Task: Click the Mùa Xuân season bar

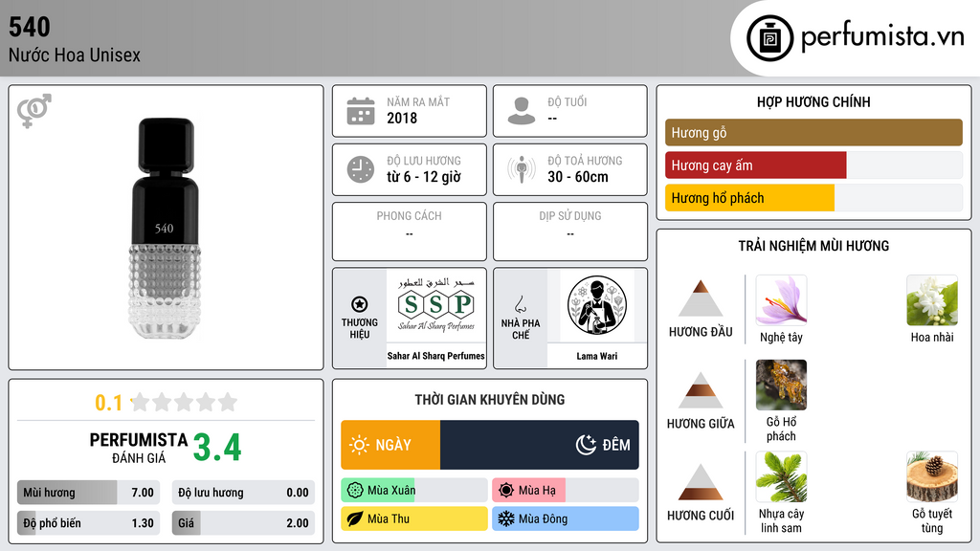Action: [x=414, y=491]
